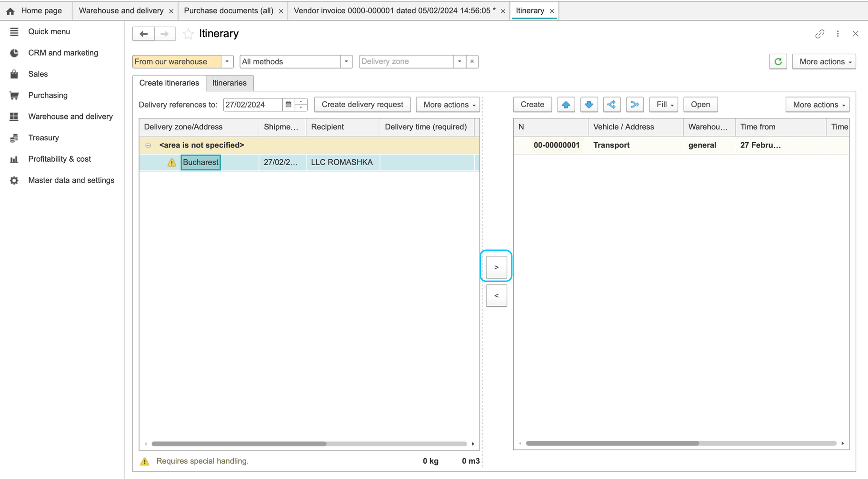Click the green refresh icon

pyautogui.click(x=778, y=61)
